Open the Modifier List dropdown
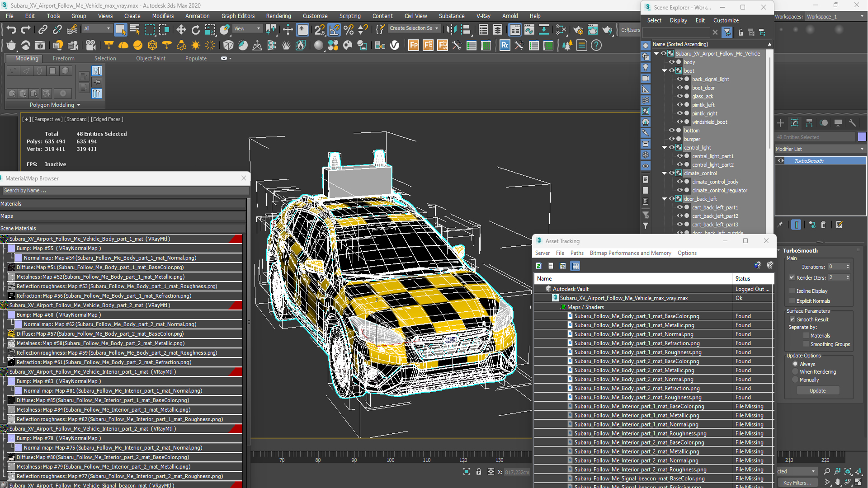The width and height of the screenshot is (868, 488). pos(820,149)
